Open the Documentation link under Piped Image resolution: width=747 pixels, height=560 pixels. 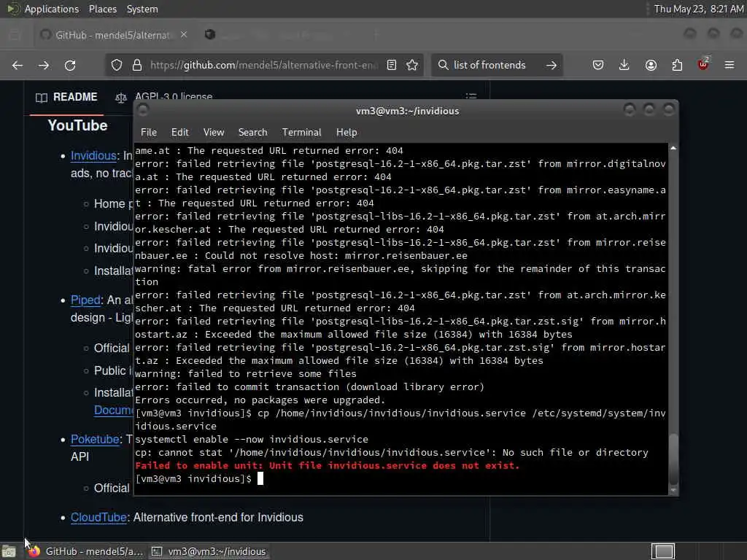(x=113, y=410)
